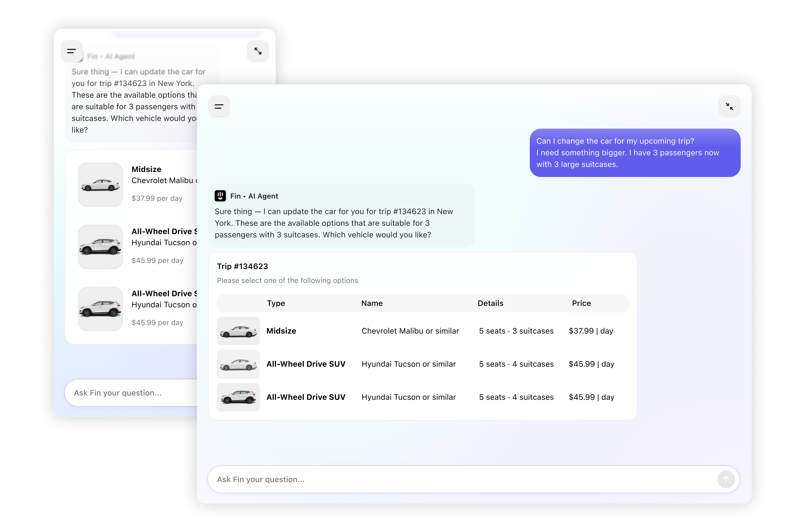
Task: Click the Details column header
Action: (x=490, y=303)
